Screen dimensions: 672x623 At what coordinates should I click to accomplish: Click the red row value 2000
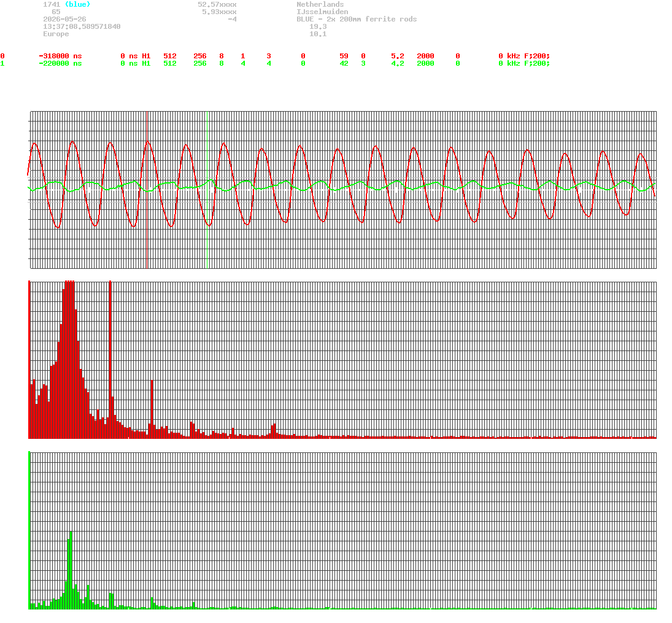pos(425,56)
